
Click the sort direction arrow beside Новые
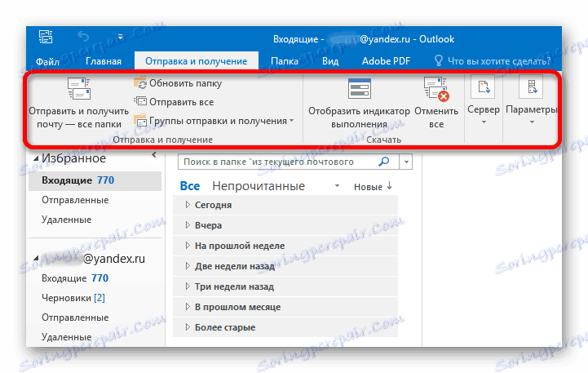(x=390, y=186)
